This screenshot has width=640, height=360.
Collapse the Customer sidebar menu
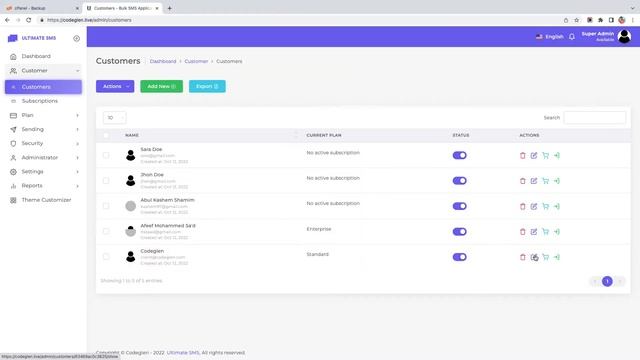tap(43, 71)
